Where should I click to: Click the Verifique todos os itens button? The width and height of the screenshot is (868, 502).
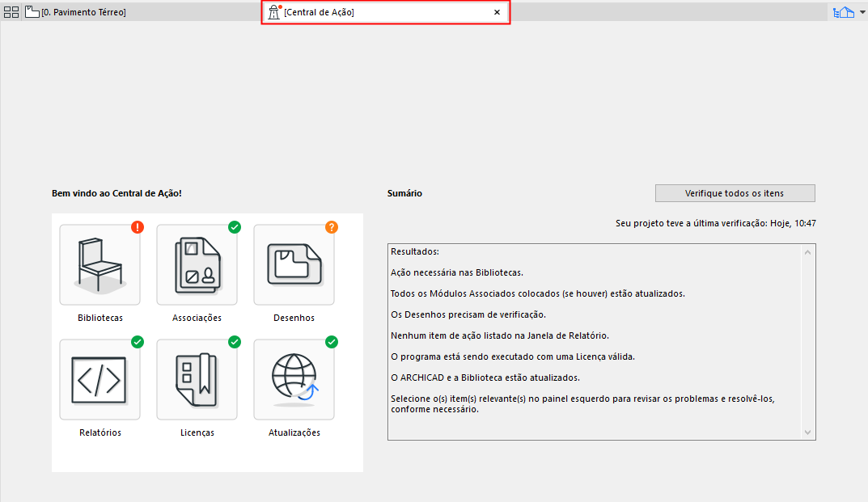pos(735,193)
